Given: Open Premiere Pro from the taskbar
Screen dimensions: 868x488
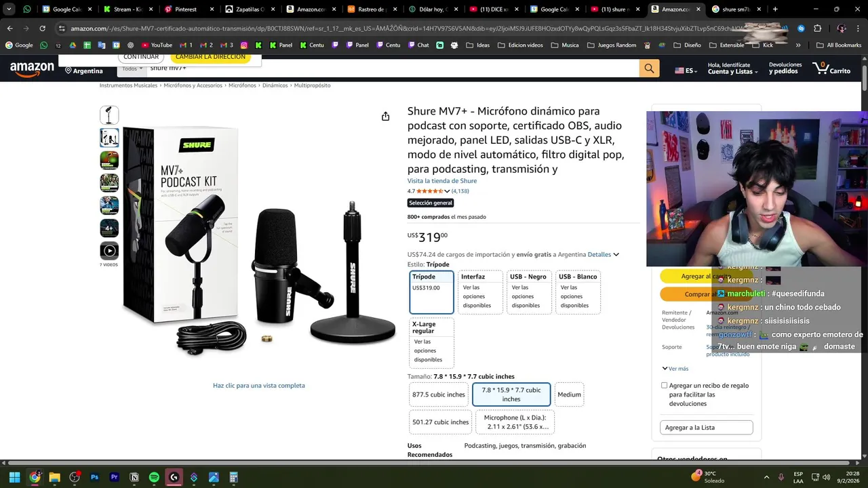Looking at the screenshot, I should 114,477.
